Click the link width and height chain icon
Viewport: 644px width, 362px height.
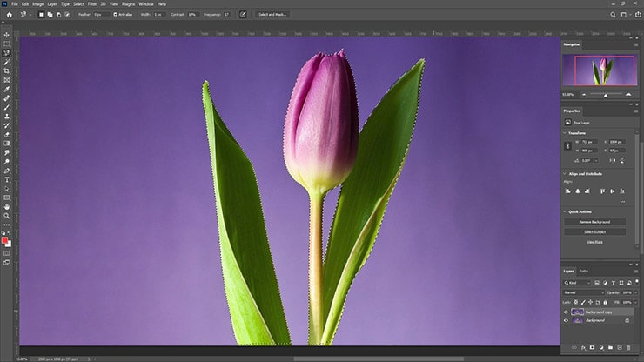click(568, 145)
